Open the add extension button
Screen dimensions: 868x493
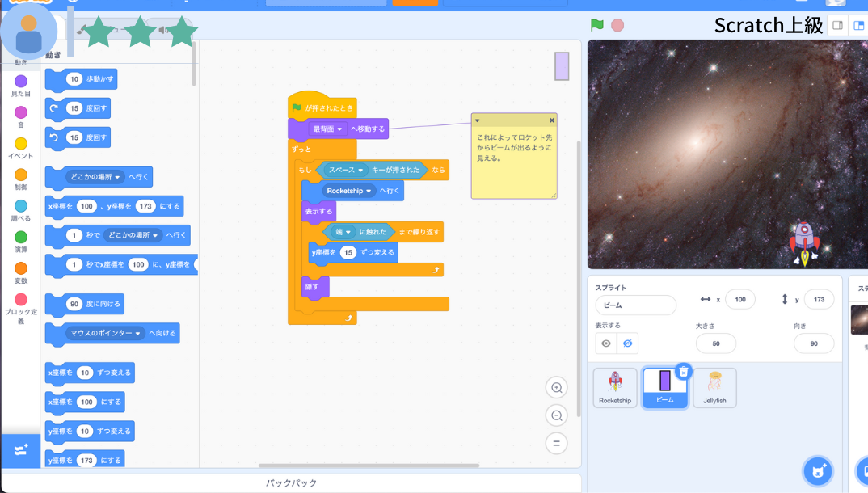coord(21,450)
